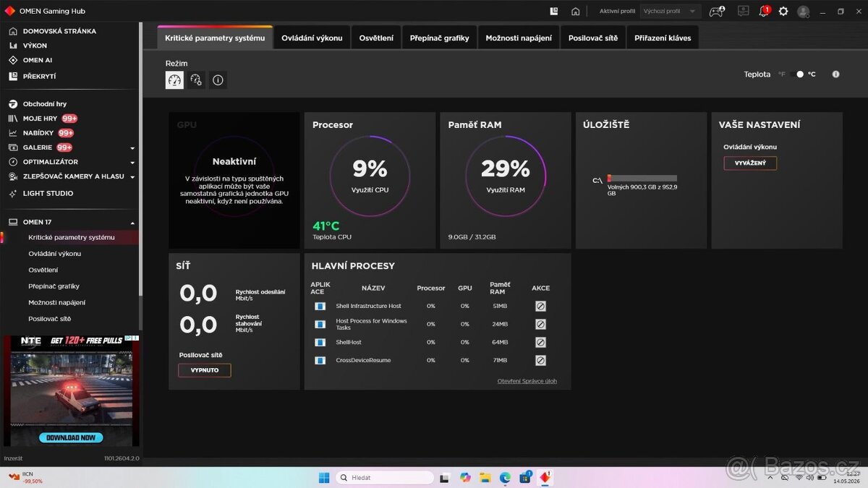868x488 pixels.
Task: Click the info icon under Režim
Action: point(218,80)
